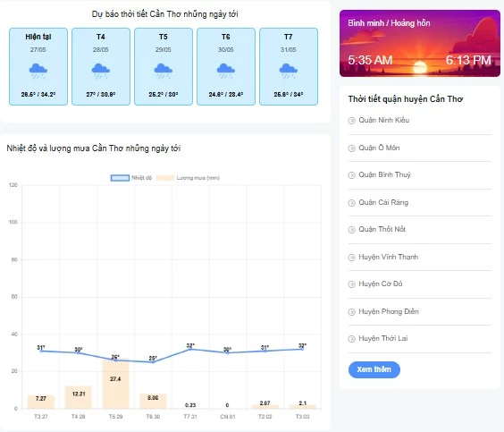This screenshot has height=432, width=504.
Task: Click the 31° temperature point at T2 02
Action: click(x=265, y=351)
